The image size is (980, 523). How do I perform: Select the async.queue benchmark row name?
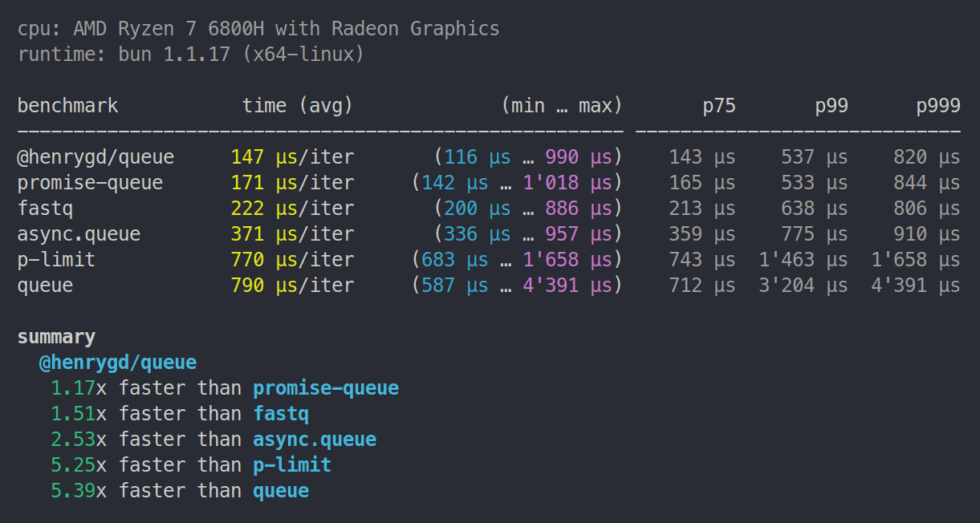coord(79,234)
